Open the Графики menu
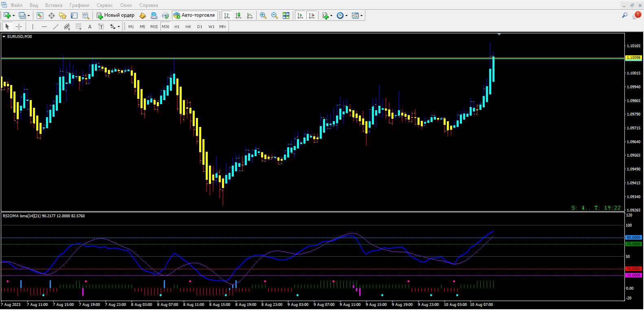This screenshot has width=644, height=310. click(x=79, y=5)
